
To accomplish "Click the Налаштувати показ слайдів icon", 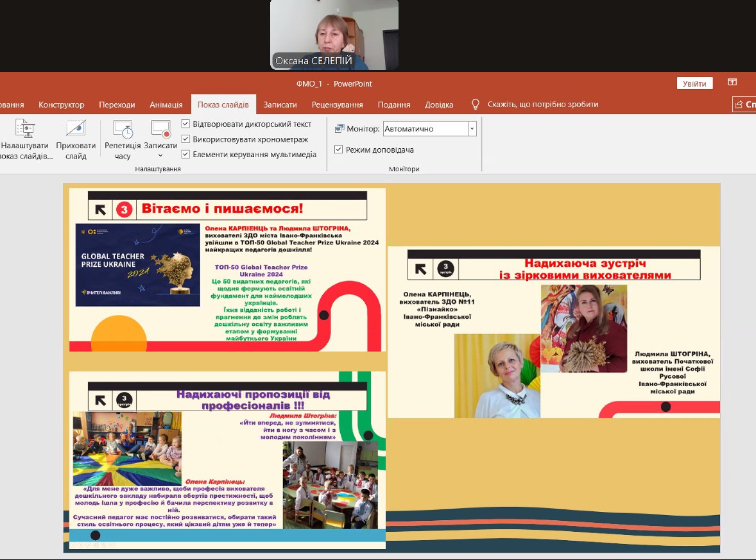I will coord(24,129).
